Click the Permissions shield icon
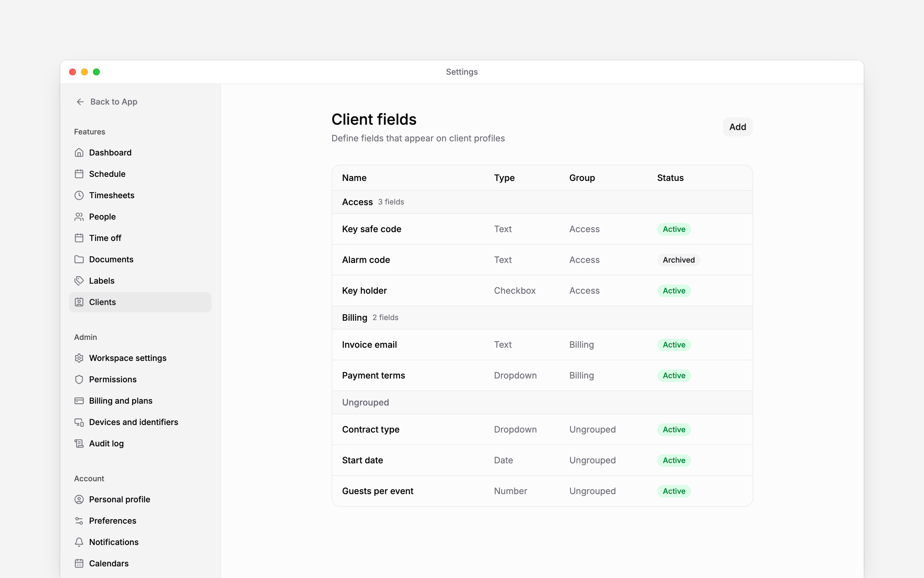This screenshot has width=924, height=578. [x=79, y=379]
